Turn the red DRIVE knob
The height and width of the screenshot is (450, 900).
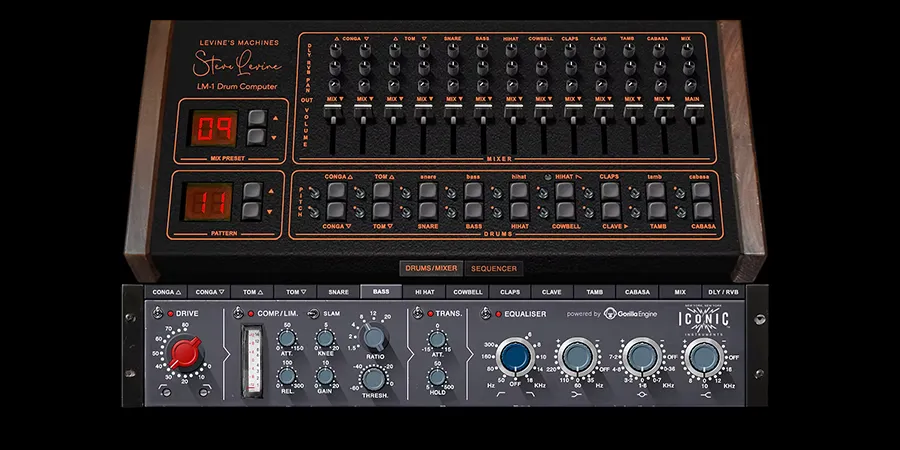[185, 352]
